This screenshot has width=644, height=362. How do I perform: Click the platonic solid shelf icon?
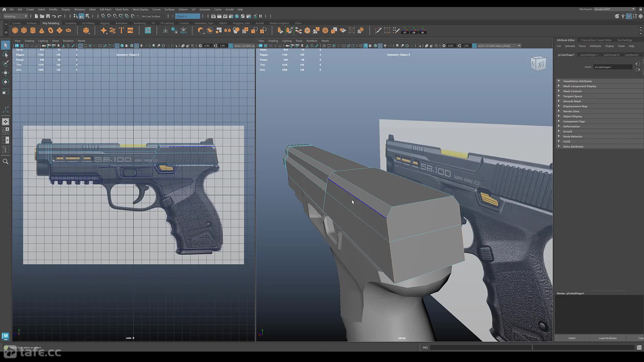click(86, 31)
